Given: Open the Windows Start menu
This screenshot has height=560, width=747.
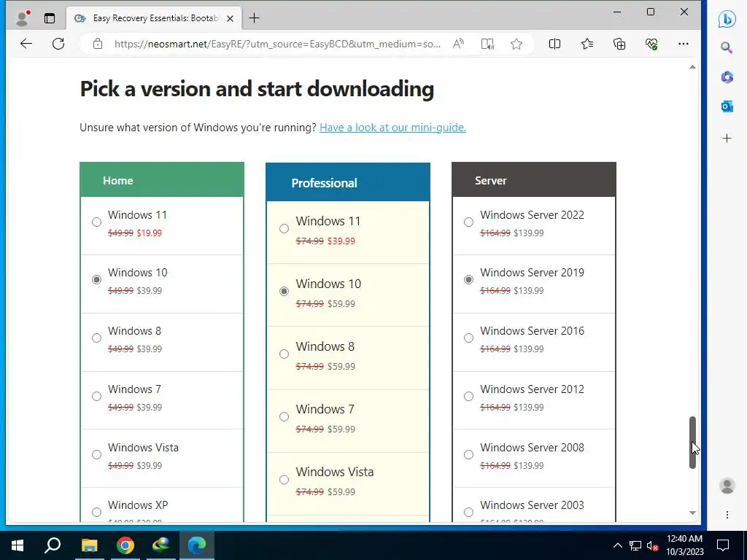Looking at the screenshot, I should [x=18, y=545].
